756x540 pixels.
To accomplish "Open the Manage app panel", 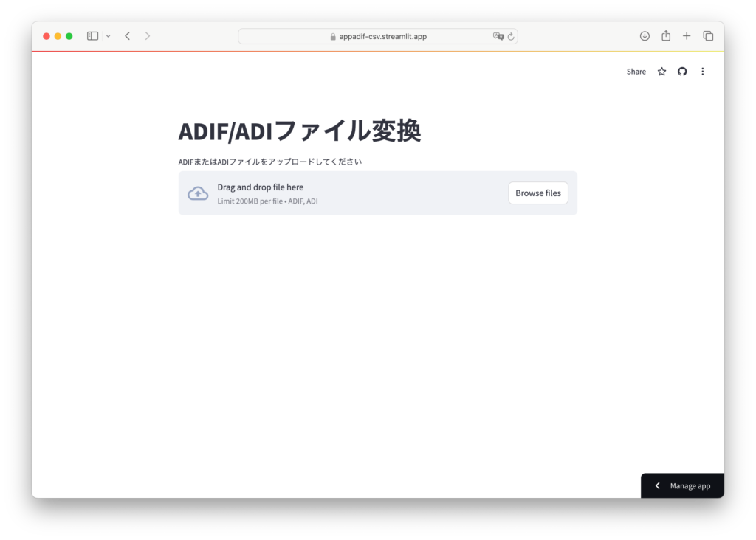I will (x=690, y=486).
